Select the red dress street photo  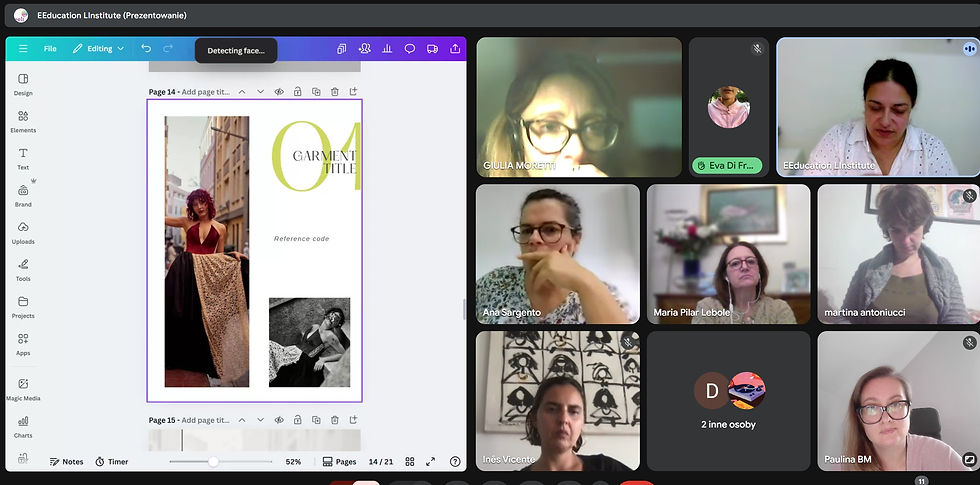[x=207, y=251]
